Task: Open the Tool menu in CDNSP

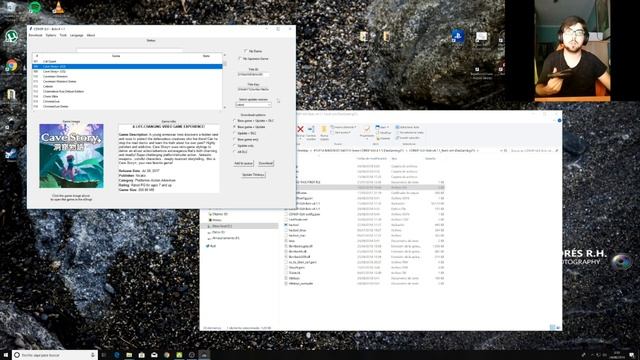Action: pyautogui.click(x=63, y=36)
